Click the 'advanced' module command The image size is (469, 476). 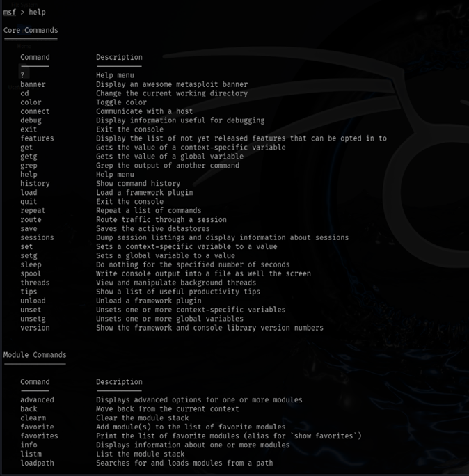(x=37, y=400)
